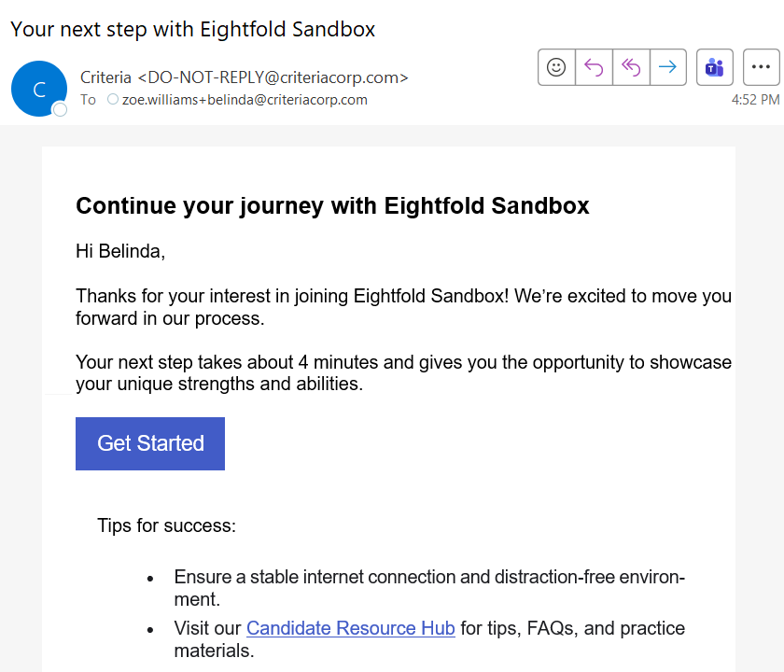Image resolution: width=784 pixels, height=672 pixels.
Task: Click the recipient presence indicator beside zoe.williams
Action: [113, 99]
